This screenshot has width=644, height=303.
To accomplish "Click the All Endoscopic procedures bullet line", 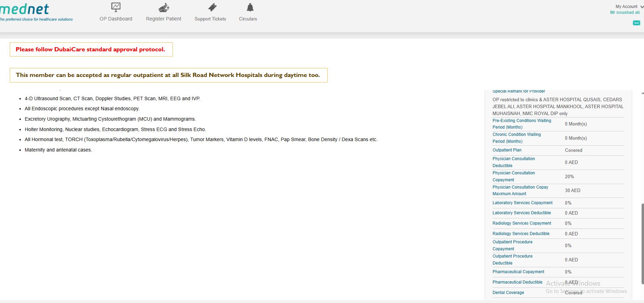I will [x=82, y=109].
